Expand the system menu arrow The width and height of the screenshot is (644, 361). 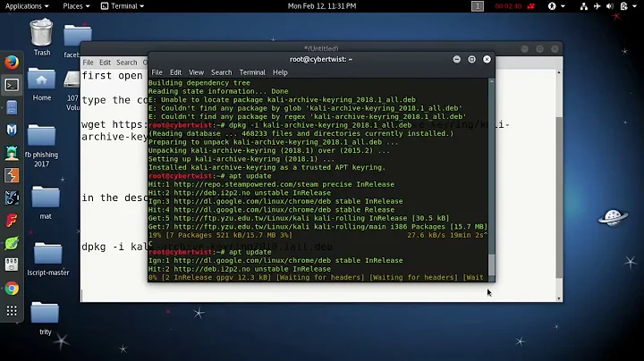pyautogui.click(x=635, y=6)
